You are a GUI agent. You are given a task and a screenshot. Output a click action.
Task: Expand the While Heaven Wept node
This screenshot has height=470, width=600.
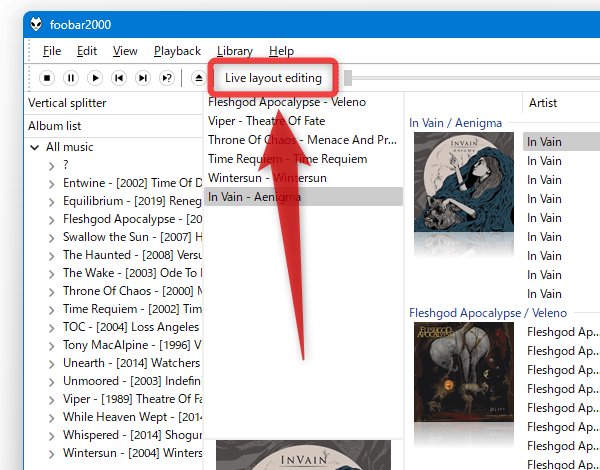point(51,418)
